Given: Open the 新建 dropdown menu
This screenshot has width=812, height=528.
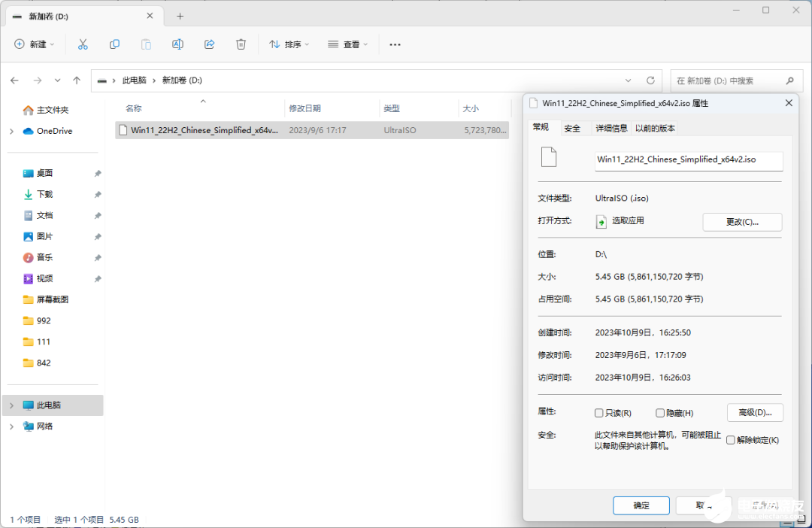Looking at the screenshot, I should click(35, 44).
